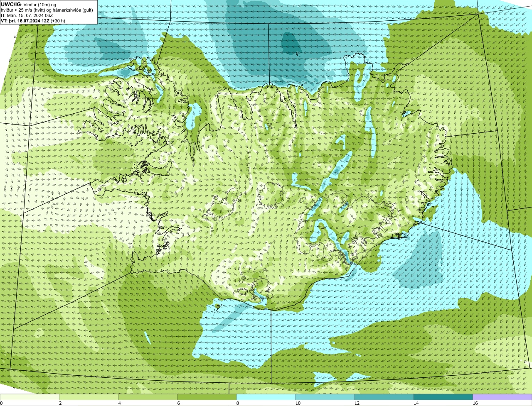532x406 pixels.
Task: Click the 8–10 m/s light cyan legend segment
Action: point(266,397)
